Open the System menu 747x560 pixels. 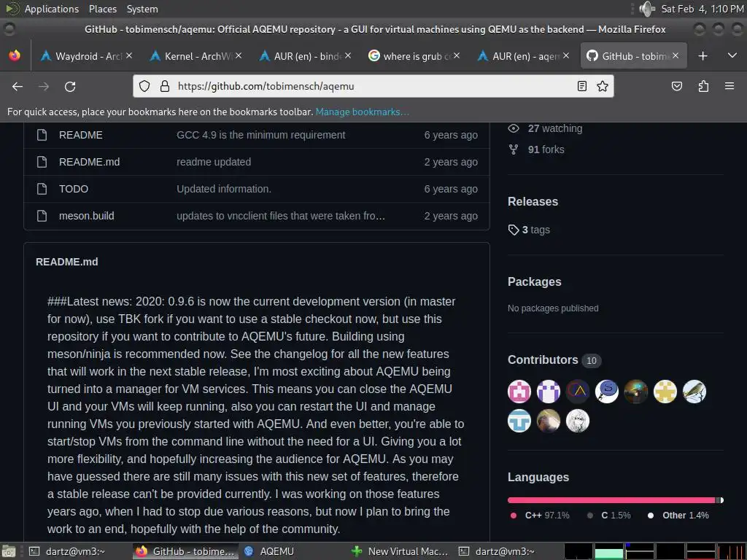coord(142,9)
